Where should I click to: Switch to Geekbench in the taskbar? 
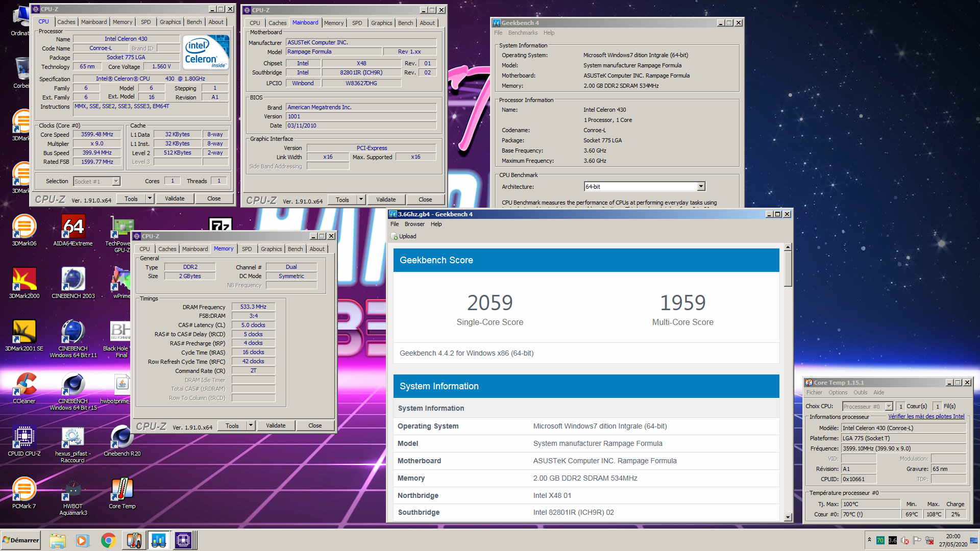coord(159,540)
